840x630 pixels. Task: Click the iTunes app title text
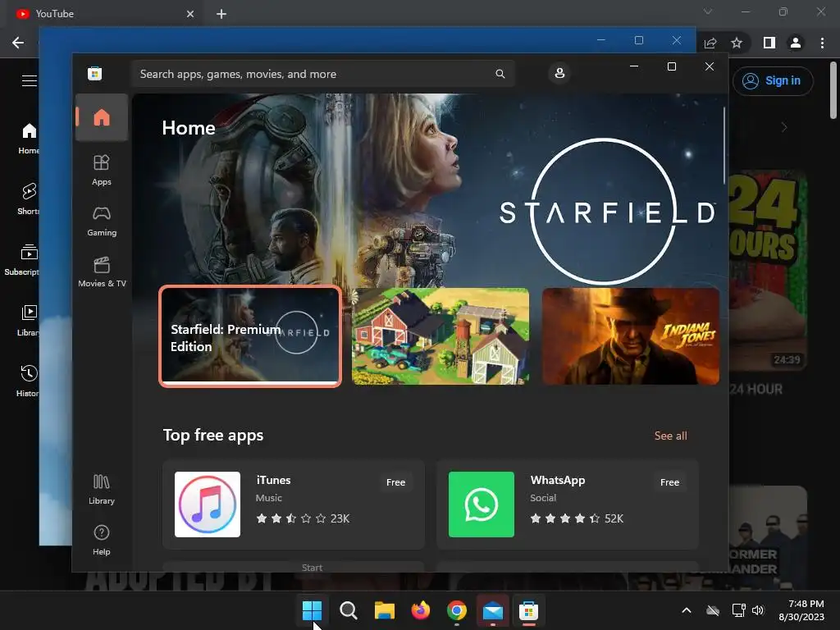[x=273, y=480]
